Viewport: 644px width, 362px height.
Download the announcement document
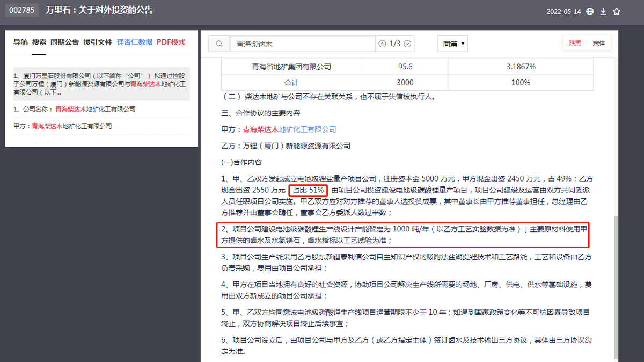(x=603, y=11)
